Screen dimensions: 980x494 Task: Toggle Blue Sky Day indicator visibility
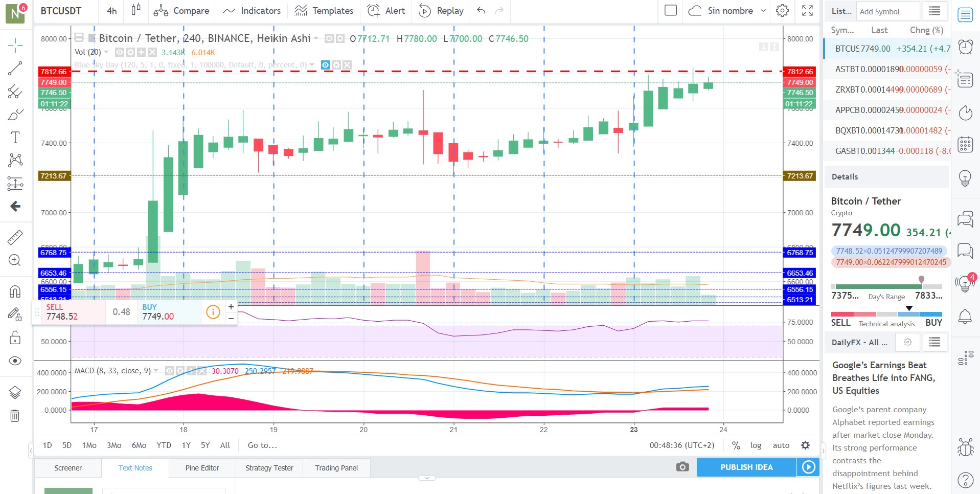click(x=325, y=65)
